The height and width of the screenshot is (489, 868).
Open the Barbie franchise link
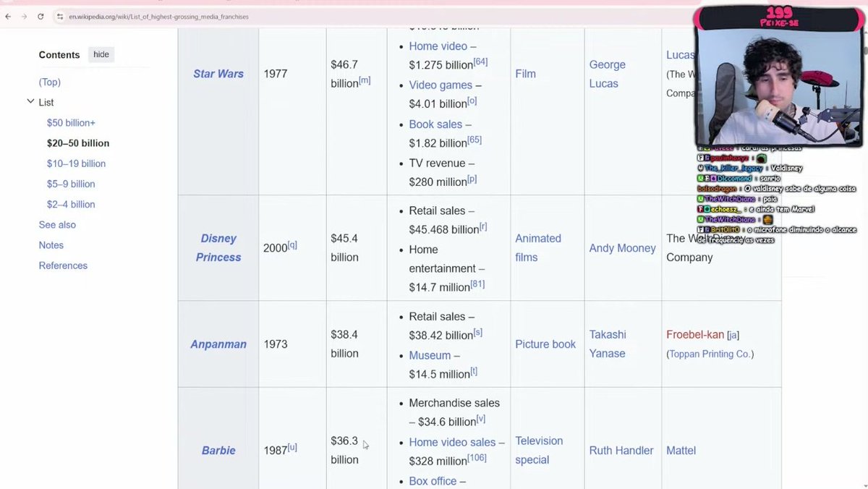218,451
